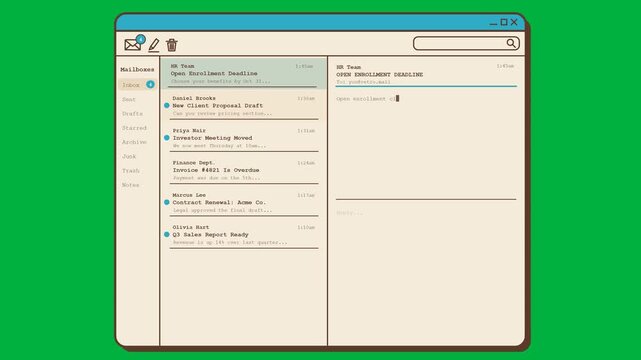Open the Investor Meeting Moved email

[244, 138]
